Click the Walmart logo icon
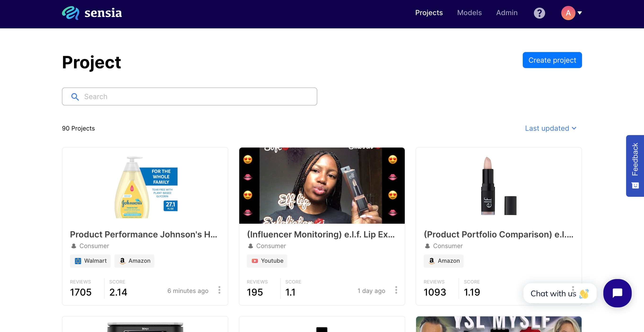The height and width of the screenshot is (332, 644). point(78,261)
